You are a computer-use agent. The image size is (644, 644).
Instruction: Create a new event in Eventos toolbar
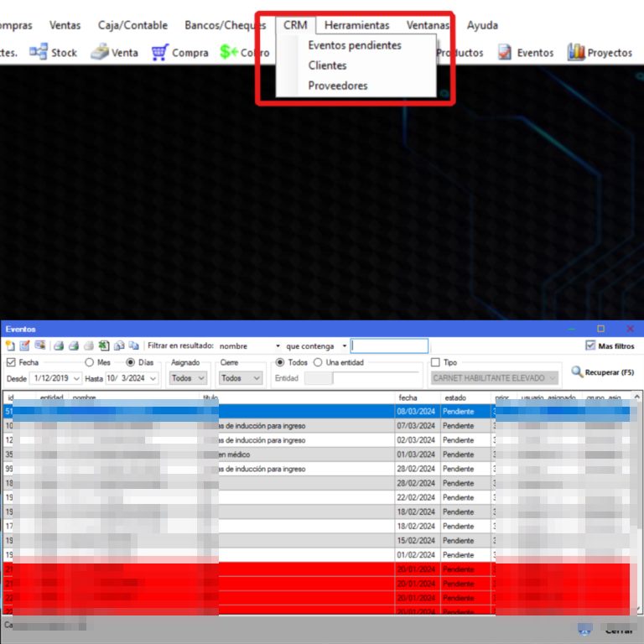click(10, 345)
